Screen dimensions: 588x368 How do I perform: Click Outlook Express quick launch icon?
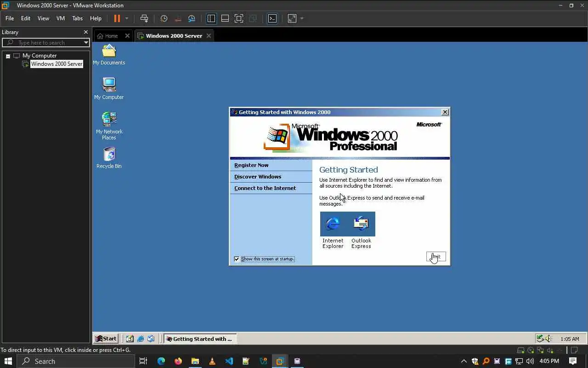point(151,339)
